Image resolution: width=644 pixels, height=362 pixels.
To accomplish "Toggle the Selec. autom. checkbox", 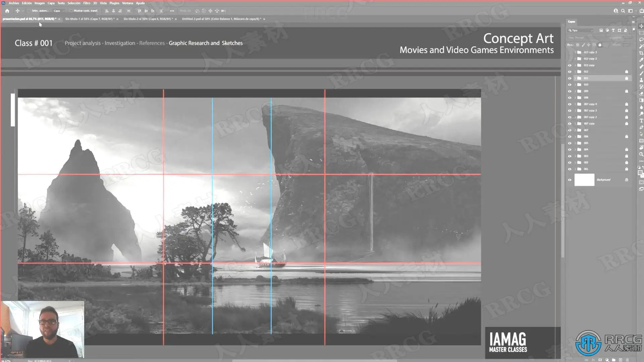I will pyautogui.click(x=29, y=11).
